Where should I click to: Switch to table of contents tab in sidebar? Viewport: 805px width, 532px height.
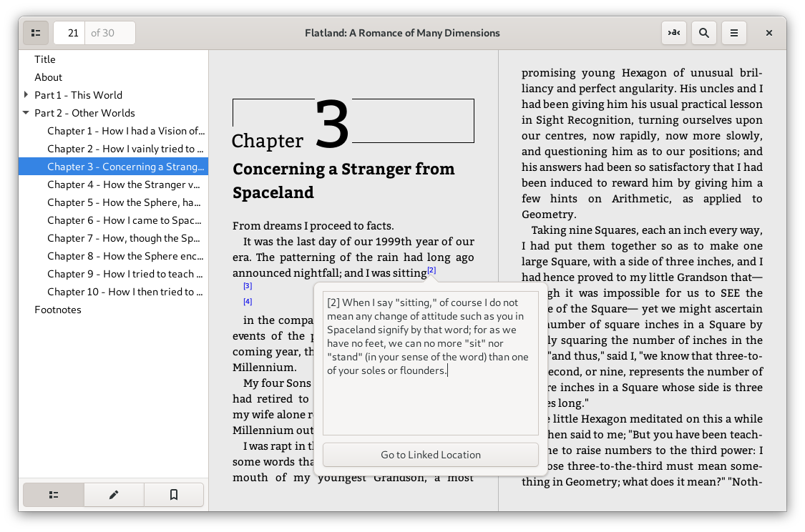point(54,495)
